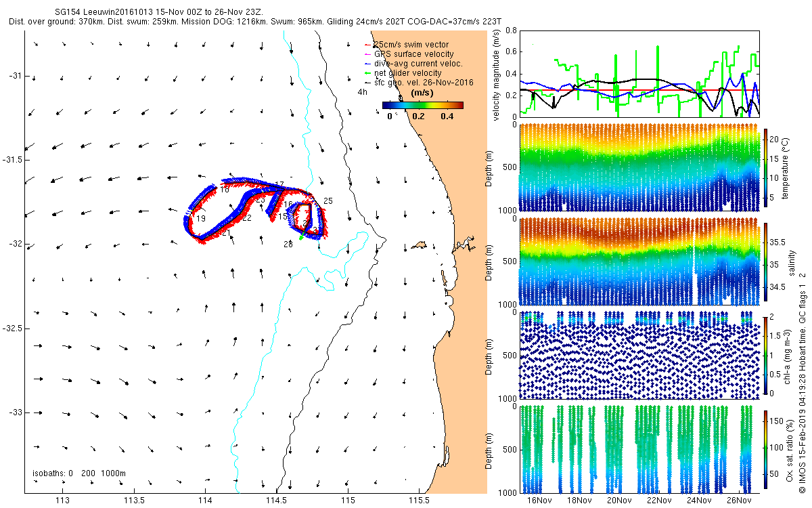Click the 'net glider velocity' legend entry
This screenshot has width=812, height=508.
click(x=403, y=73)
